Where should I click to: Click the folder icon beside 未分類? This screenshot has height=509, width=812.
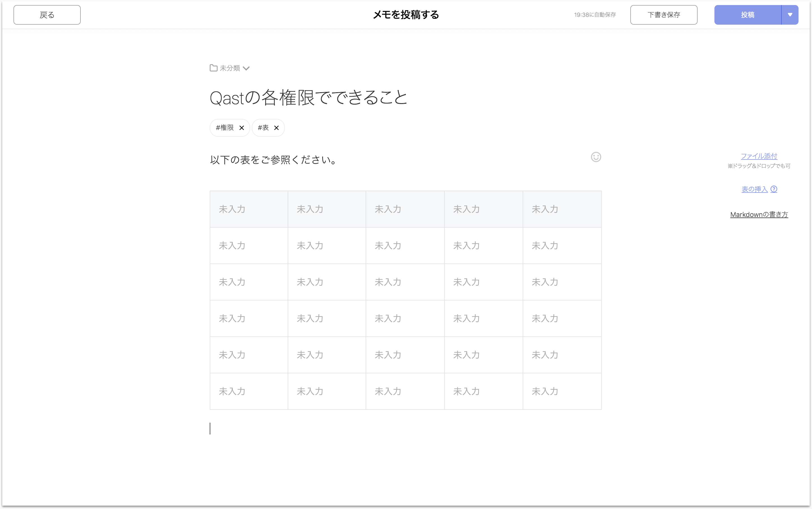(x=213, y=68)
